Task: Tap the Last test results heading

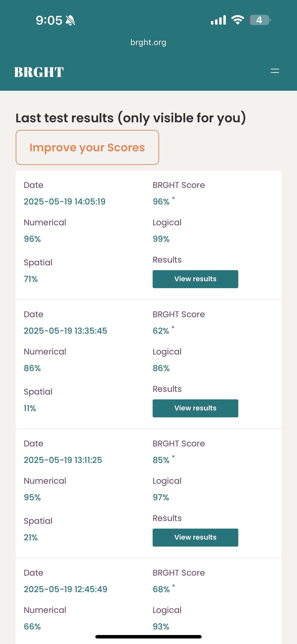Action: click(131, 118)
